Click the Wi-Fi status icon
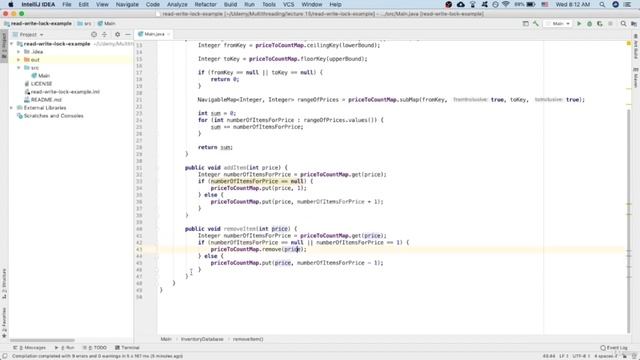This screenshot has height=360, width=640. click(x=506, y=4)
